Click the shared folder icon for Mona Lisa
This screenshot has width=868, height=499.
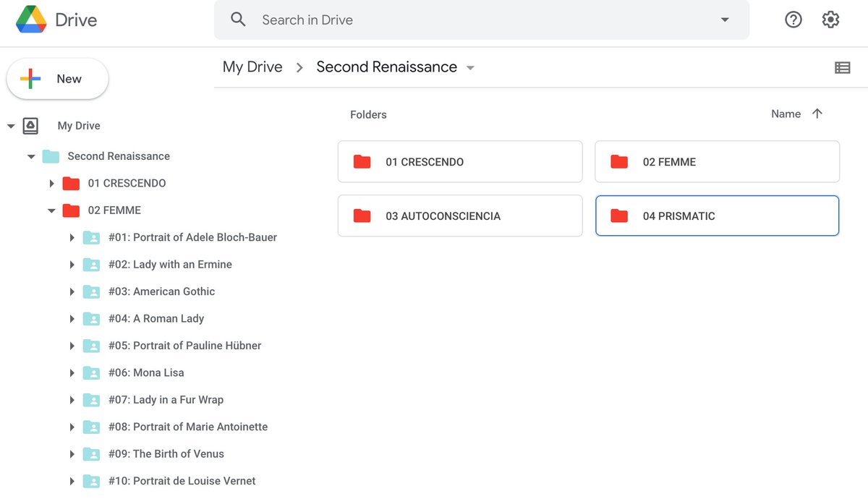[x=92, y=372]
